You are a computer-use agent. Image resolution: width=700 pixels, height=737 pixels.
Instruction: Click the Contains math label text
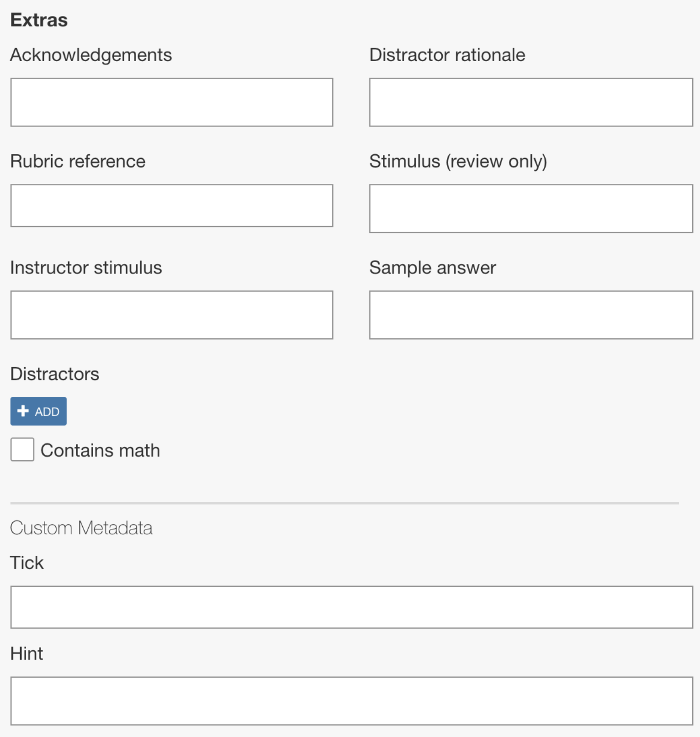click(101, 450)
